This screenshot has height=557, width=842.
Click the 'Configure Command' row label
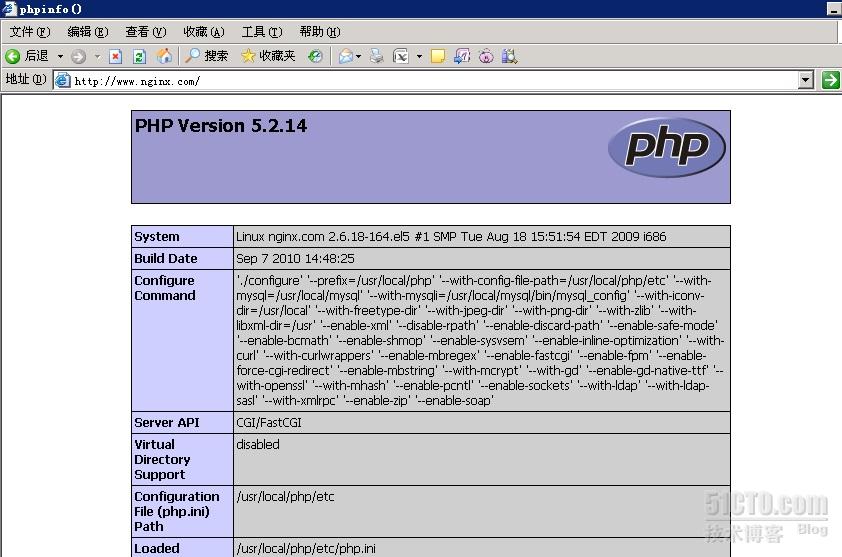tap(165, 288)
